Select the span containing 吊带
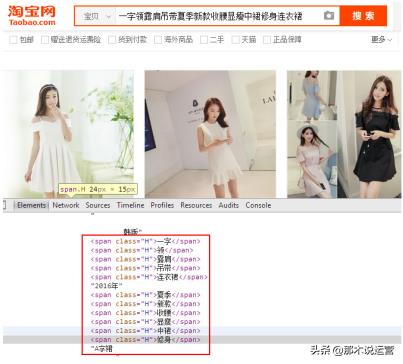This screenshot has width=403, height=364. 146,268
